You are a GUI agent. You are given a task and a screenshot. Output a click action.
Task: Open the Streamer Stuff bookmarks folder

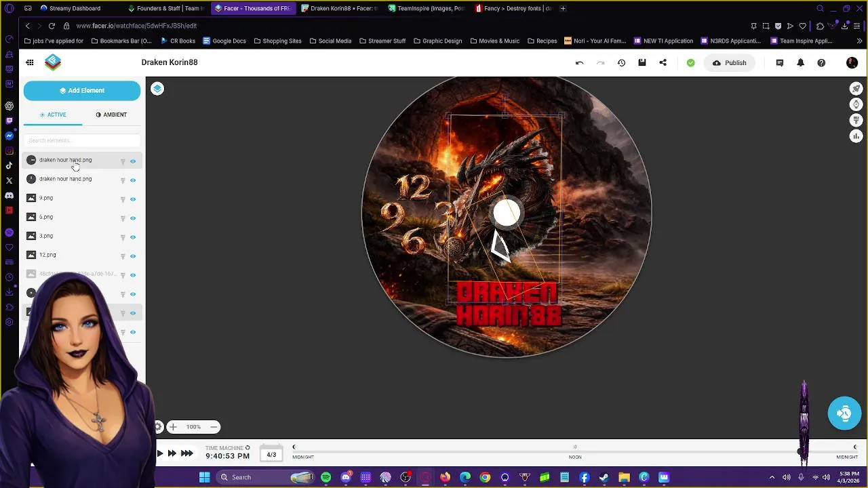click(x=382, y=41)
